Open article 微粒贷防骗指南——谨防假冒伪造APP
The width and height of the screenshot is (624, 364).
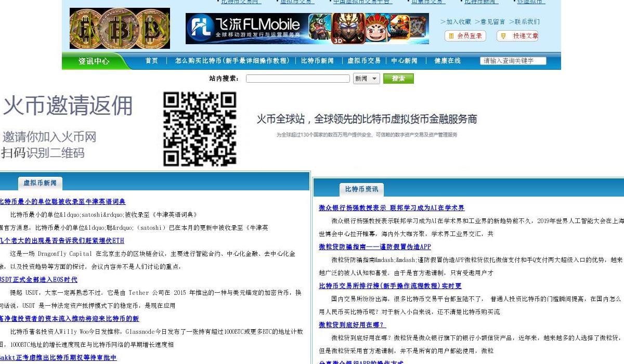(x=375, y=247)
